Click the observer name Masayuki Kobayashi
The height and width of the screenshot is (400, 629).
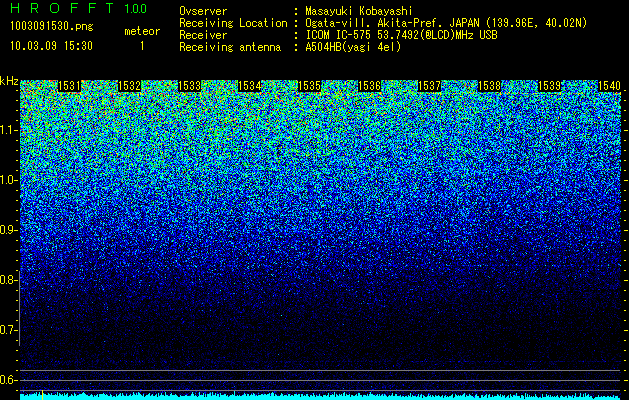(x=358, y=11)
